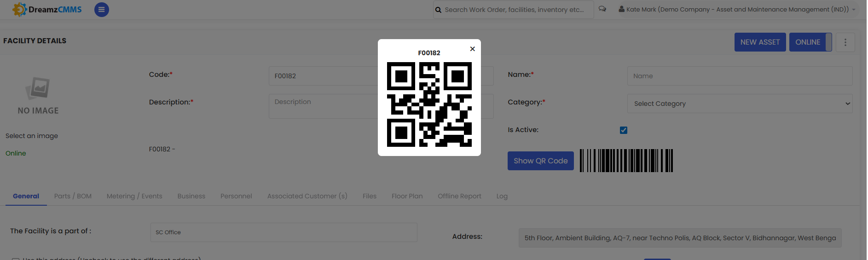Open the Offline Report tab
The width and height of the screenshot is (868, 260).
click(x=460, y=196)
